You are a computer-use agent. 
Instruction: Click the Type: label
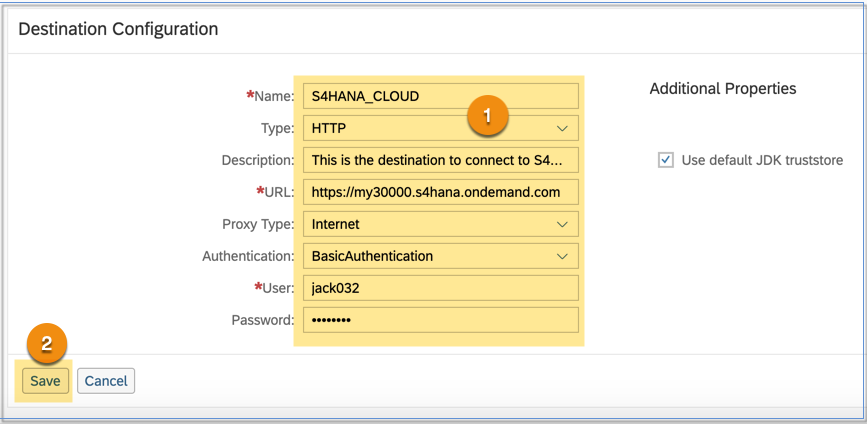point(278,129)
